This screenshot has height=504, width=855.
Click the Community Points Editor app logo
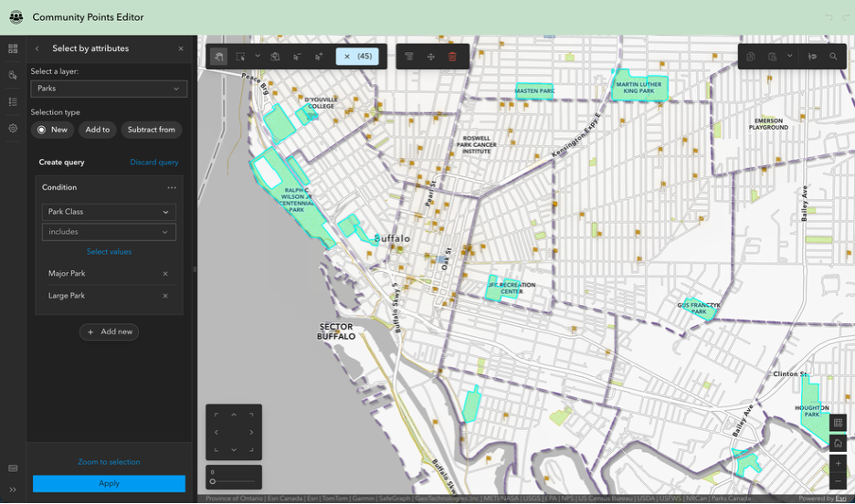coord(16,17)
